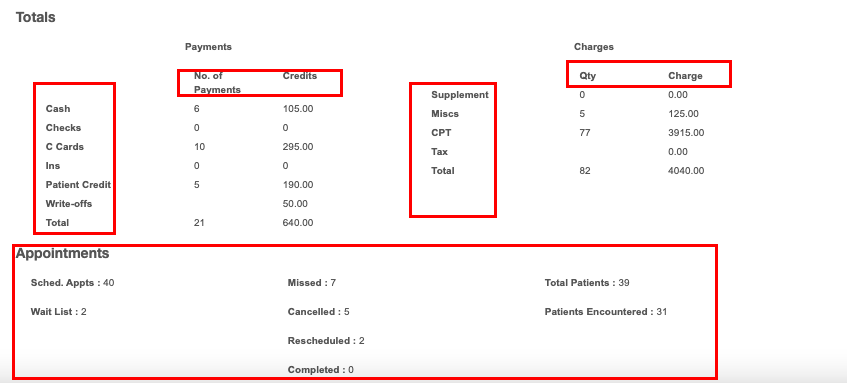
Task: Select the Supplement charges label
Action: [x=460, y=95]
